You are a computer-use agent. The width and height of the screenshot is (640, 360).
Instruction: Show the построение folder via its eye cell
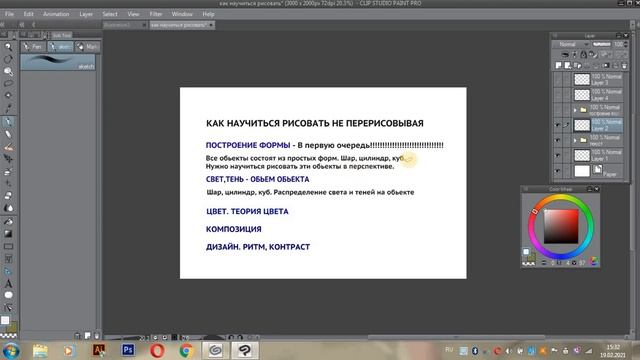coord(558,110)
